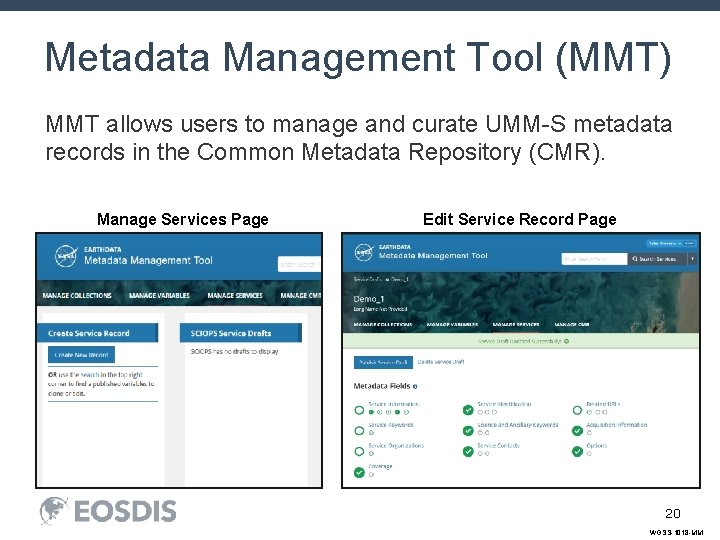
Task: Click the EOSDIS globe logo in slide footer
Action: click(x=54, y=511)
